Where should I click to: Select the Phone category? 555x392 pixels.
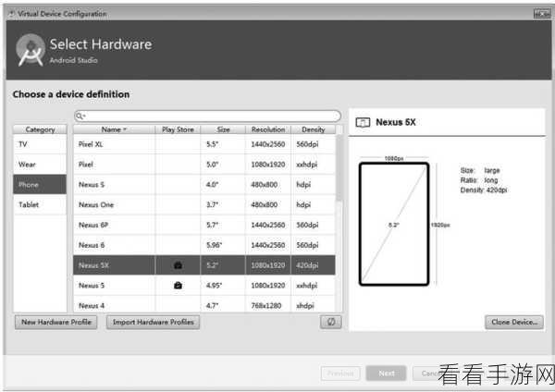coord(40,184)
